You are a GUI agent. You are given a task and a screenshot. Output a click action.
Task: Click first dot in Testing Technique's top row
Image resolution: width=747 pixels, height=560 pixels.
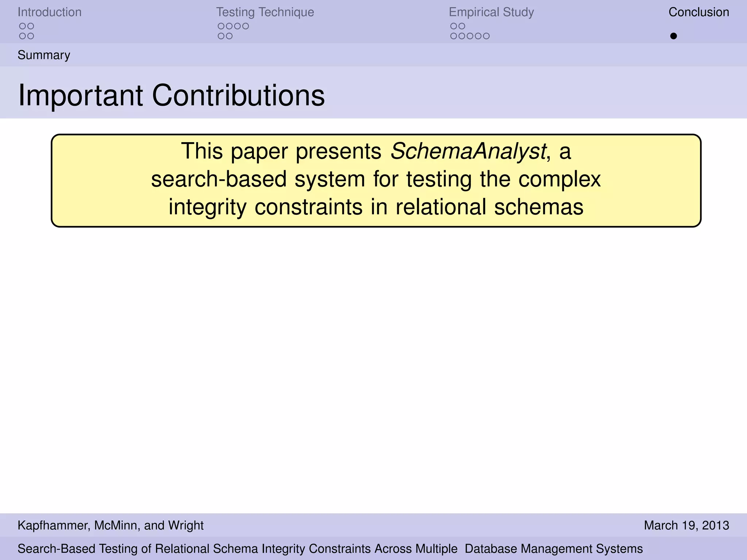pos(221,26)
